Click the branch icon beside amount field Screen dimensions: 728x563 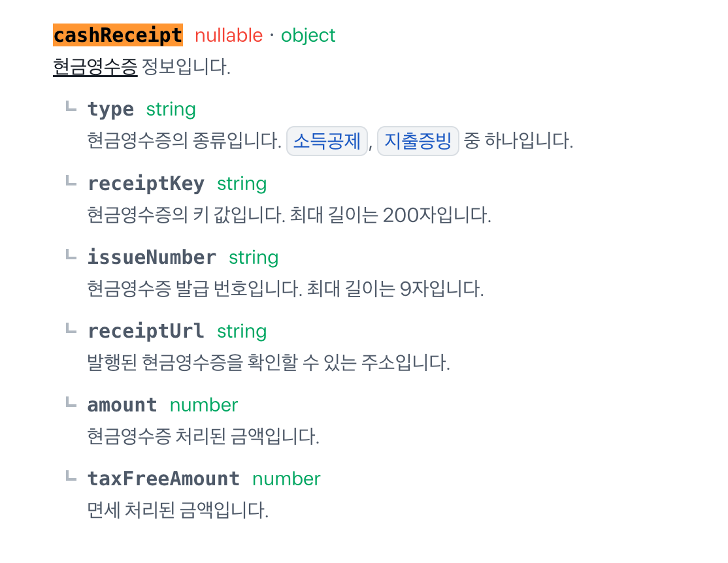coord(71,402)
